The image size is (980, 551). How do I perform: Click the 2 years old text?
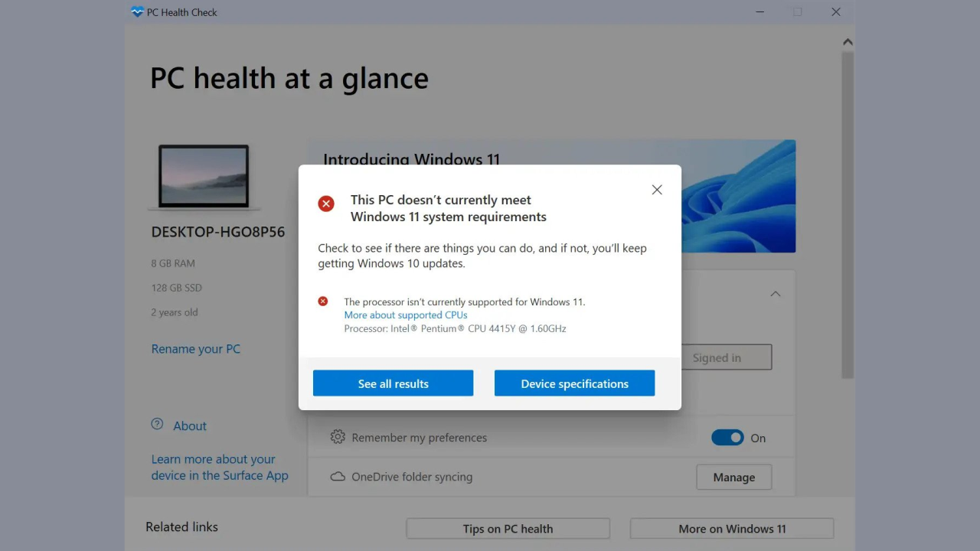point(175,312)
